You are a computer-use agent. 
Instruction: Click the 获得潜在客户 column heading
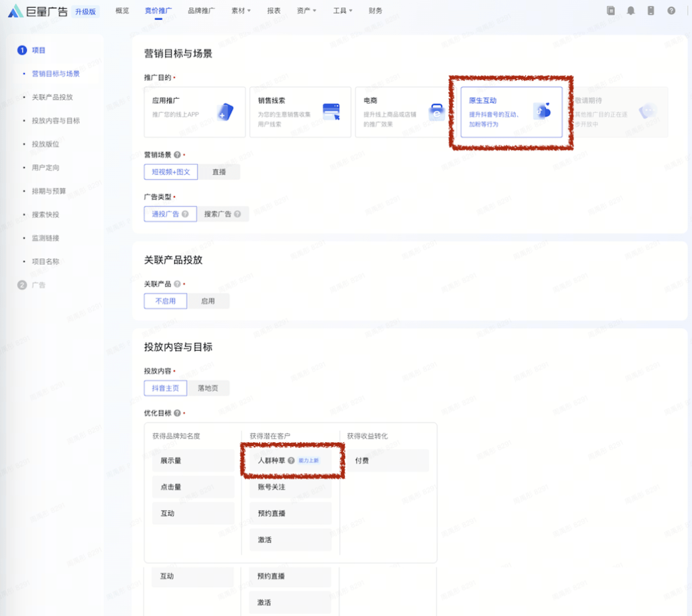pos(270,436)
